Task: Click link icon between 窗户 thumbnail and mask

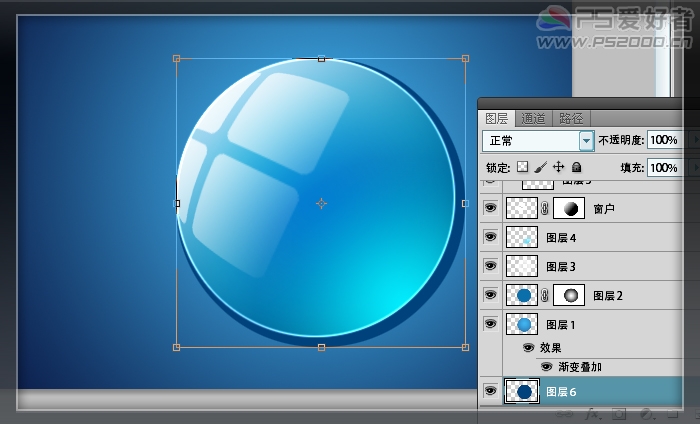Action: click(x=545, y=208)
